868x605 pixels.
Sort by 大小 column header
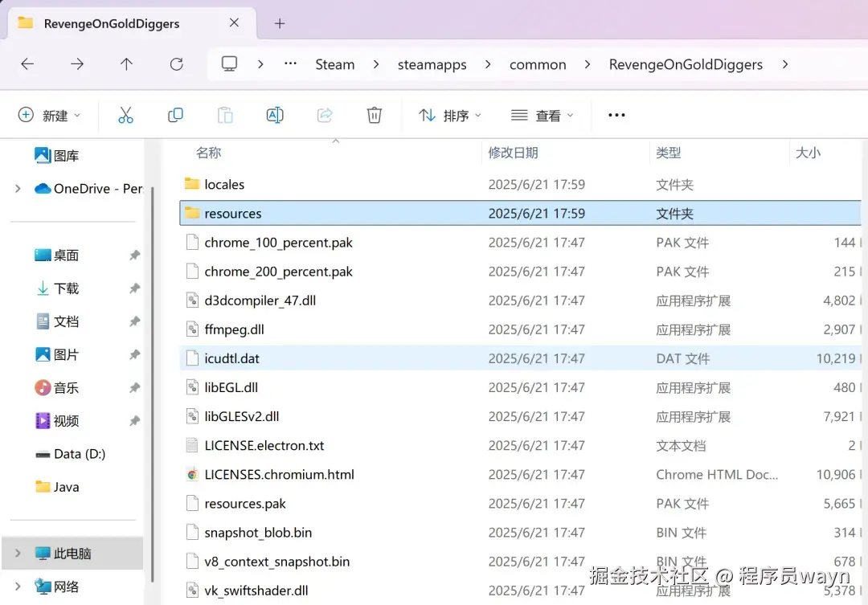tap(808, 153)
